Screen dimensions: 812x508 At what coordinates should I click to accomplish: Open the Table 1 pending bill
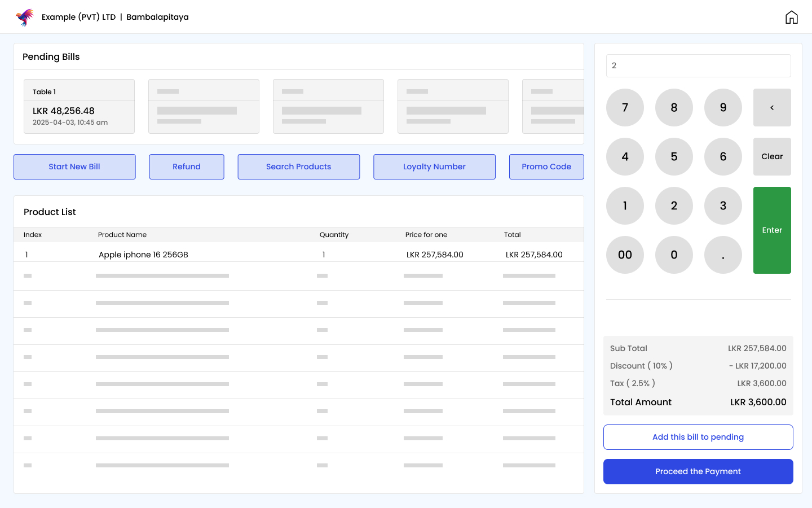[79, 107]
